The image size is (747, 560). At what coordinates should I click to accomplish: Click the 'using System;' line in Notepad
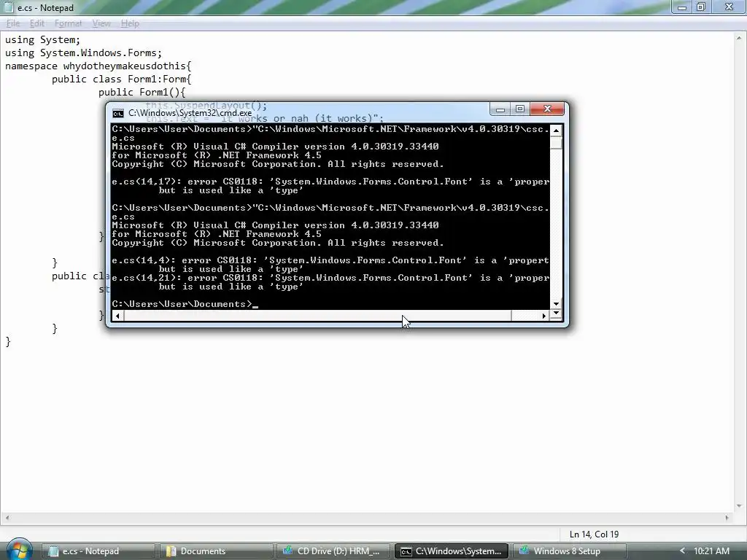pos(43,40)
